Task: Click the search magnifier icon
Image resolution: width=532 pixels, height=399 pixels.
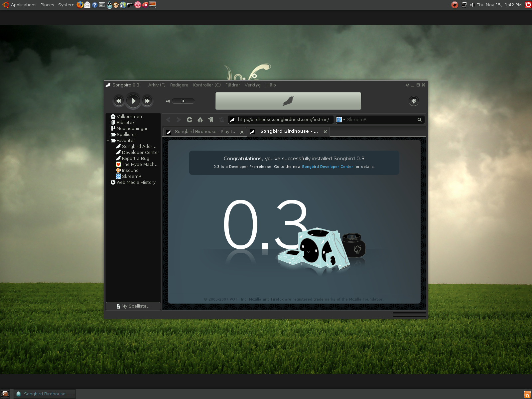Action: tap(420, 120)
